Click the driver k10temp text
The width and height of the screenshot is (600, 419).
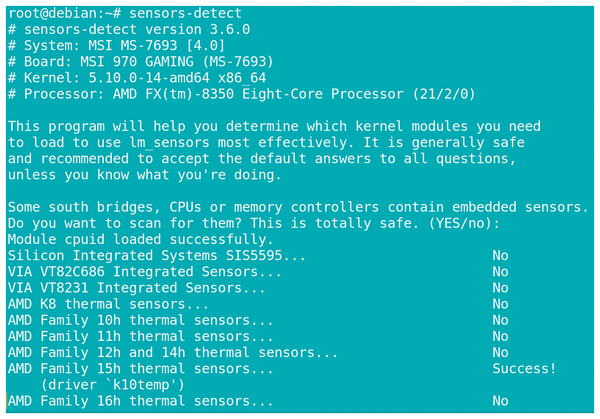(x=112, y=385)
